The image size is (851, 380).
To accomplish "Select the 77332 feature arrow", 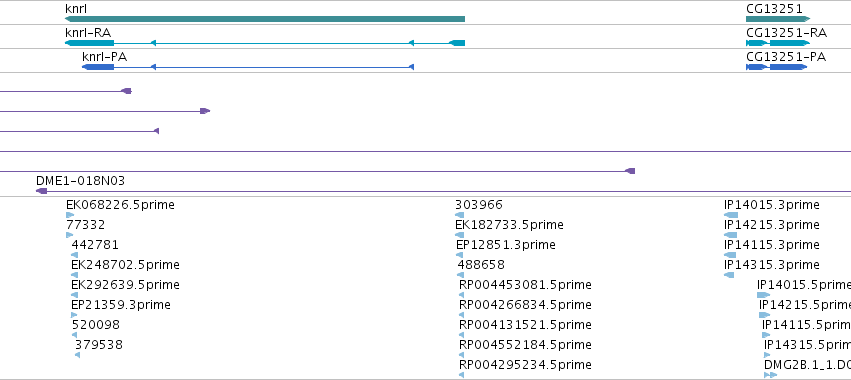I will click(x=69, y=235).
